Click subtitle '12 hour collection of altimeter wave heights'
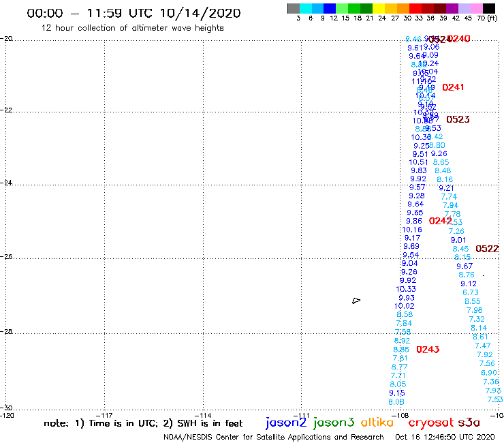Image resolution: width=504 pixels, height=443 pixels. coord(132,28)
